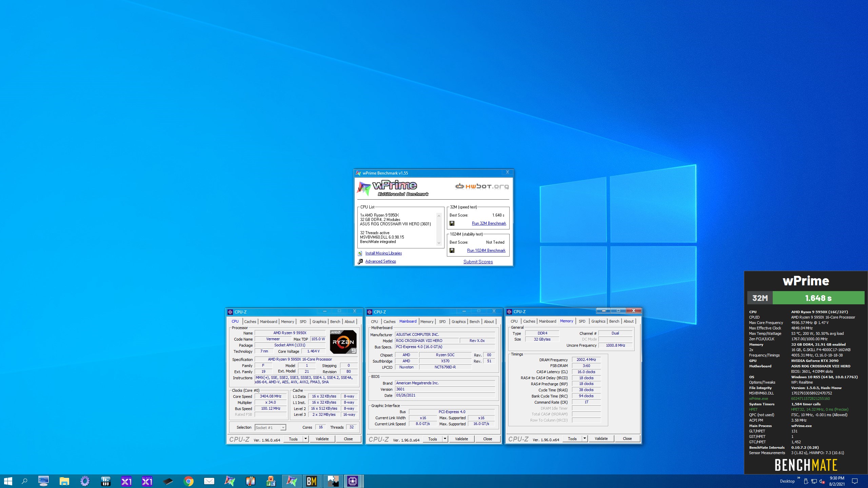
Task: Launch EVGA Precision X1 from the taskbar
Action: tap(126, 481)
